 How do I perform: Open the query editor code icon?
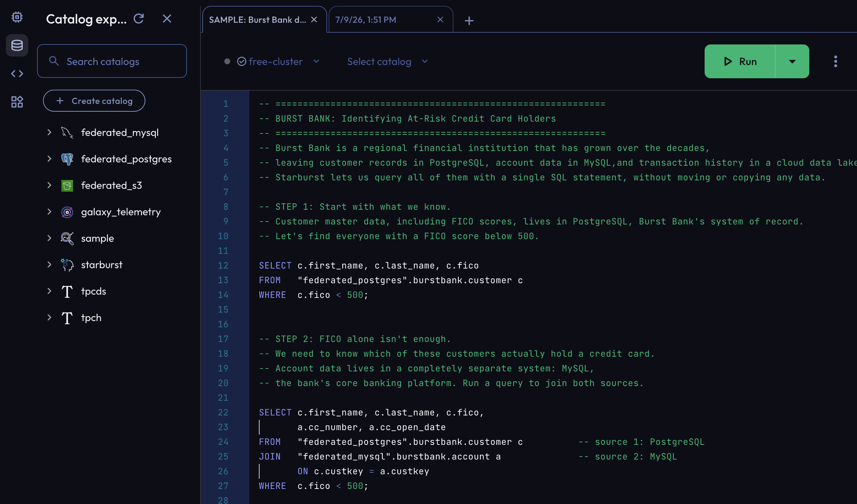[17, 74]
